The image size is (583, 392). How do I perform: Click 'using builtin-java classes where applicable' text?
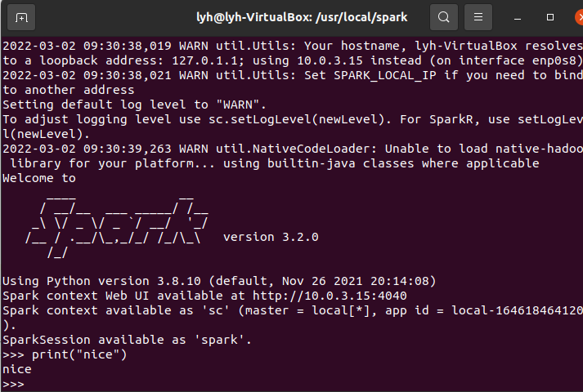point(381,163)
